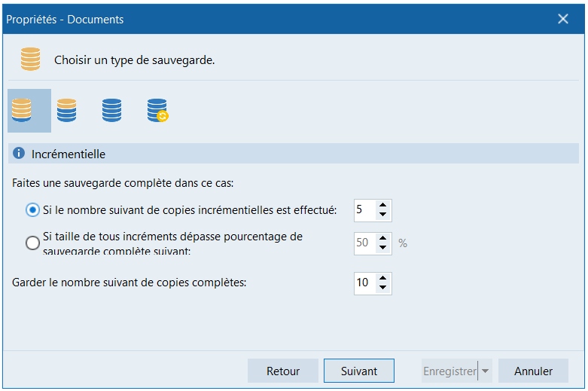Click the Retour button
The width and height of the screenshot is (588, 391).
(283, 371)
